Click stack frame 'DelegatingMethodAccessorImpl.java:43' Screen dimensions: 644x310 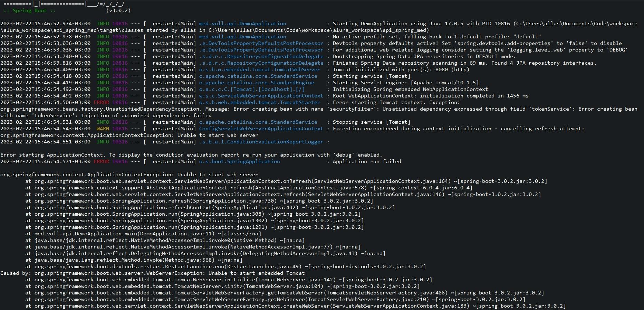tap(205, 253)
